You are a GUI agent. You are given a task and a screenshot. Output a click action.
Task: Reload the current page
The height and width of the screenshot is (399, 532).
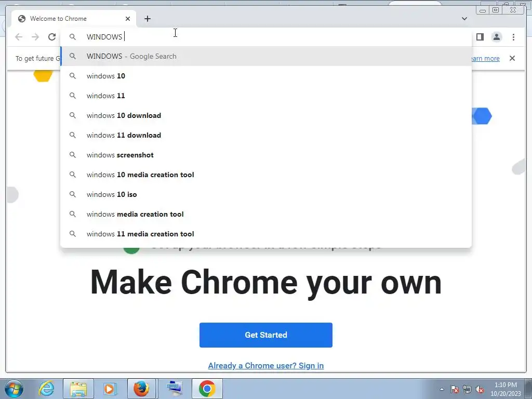[51, 37]
